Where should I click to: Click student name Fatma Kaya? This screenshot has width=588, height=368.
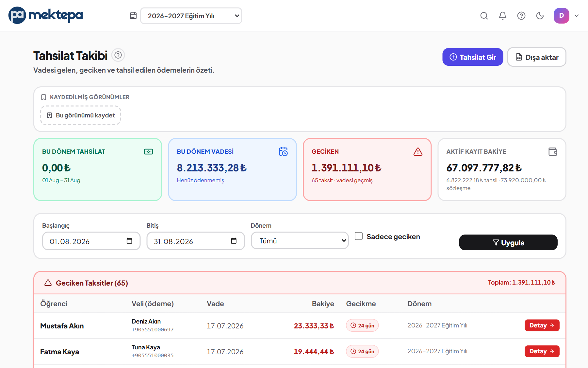tap(59, 352)
